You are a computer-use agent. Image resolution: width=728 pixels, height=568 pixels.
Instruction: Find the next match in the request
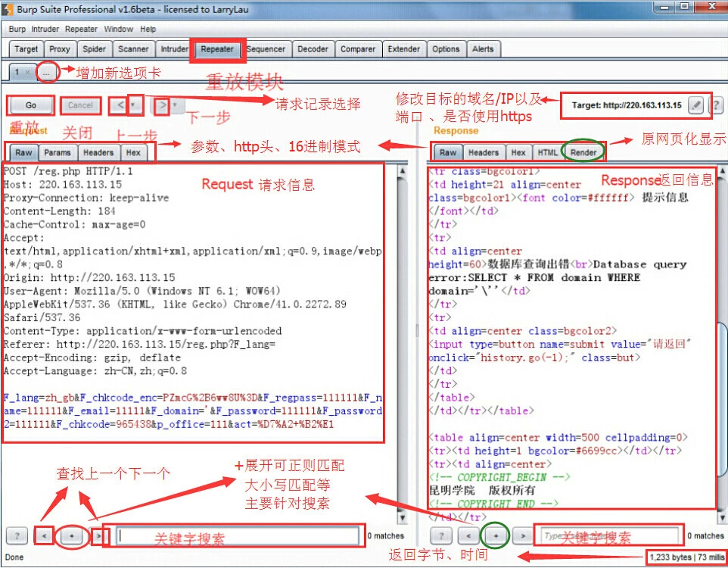coord(99,536)
